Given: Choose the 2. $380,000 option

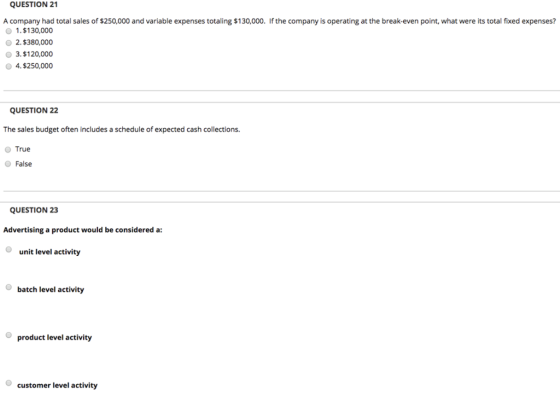Looking at the screenshot, I should tap(9, 43).
